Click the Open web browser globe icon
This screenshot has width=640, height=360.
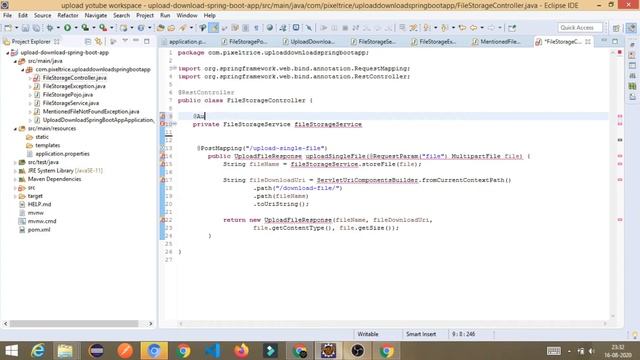[269, 28]
